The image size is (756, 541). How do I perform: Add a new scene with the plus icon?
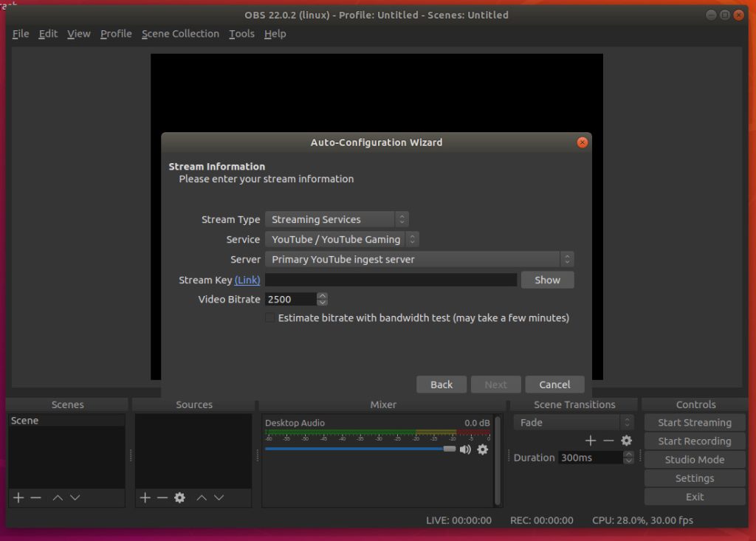18,497
